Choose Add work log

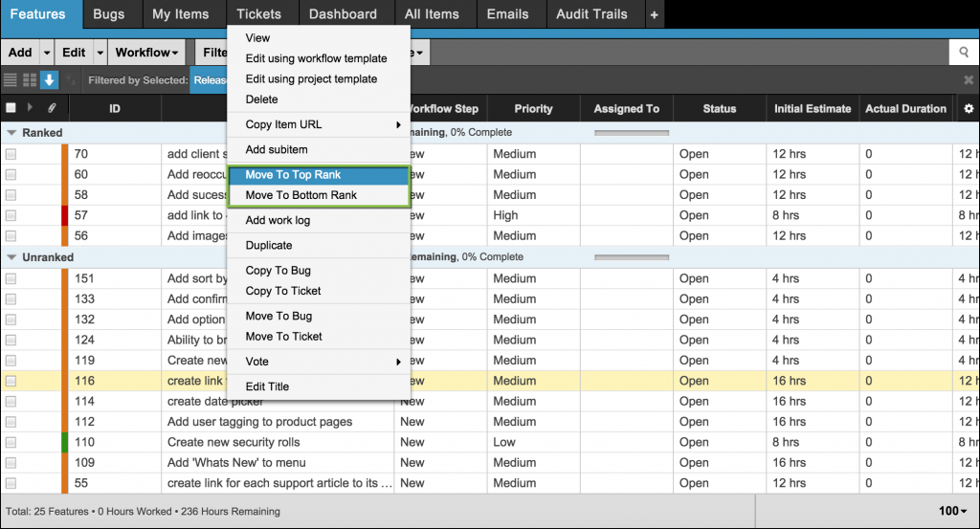click(x=318, y=220)
